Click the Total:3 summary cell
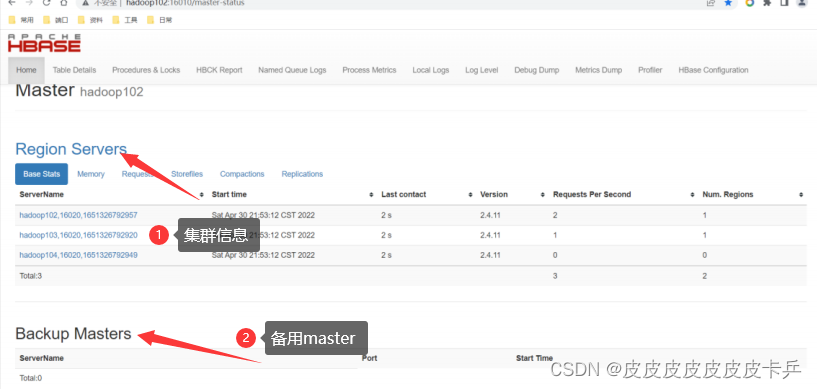This screenshot has height=389, width=817. coord(31,276)
